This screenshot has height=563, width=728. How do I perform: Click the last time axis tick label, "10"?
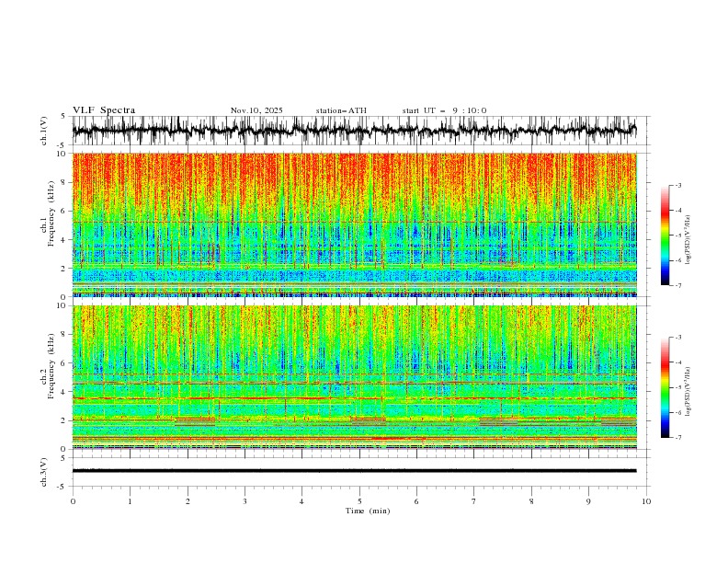pos(646,501)
